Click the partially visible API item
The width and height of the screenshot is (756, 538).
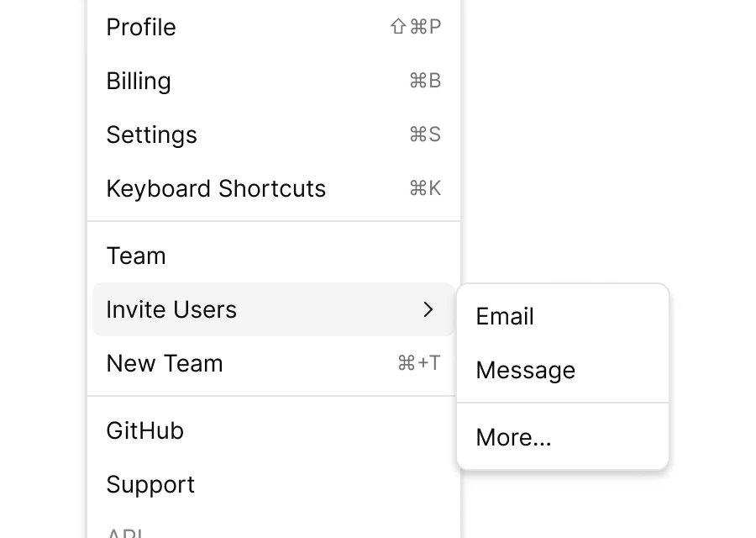[124, 533]
